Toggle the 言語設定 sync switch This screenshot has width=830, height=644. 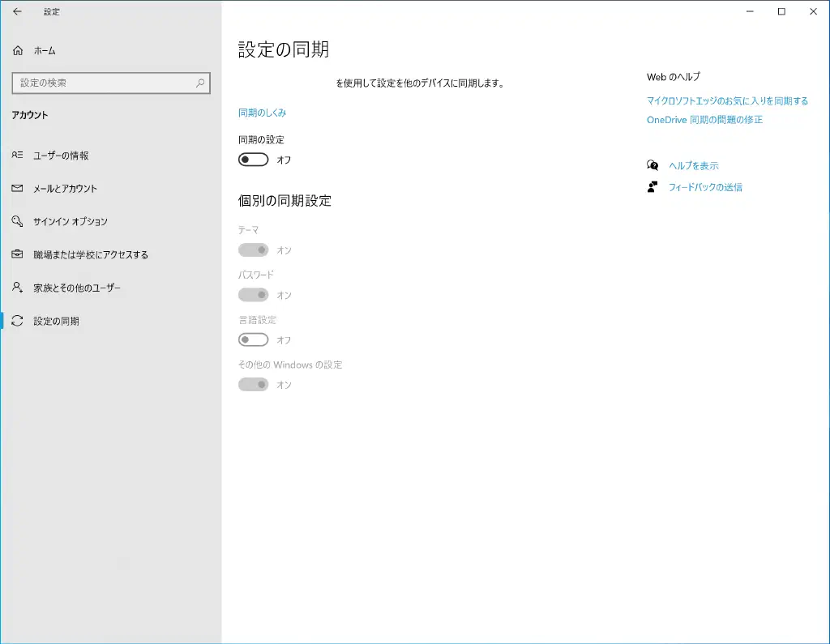253,340
